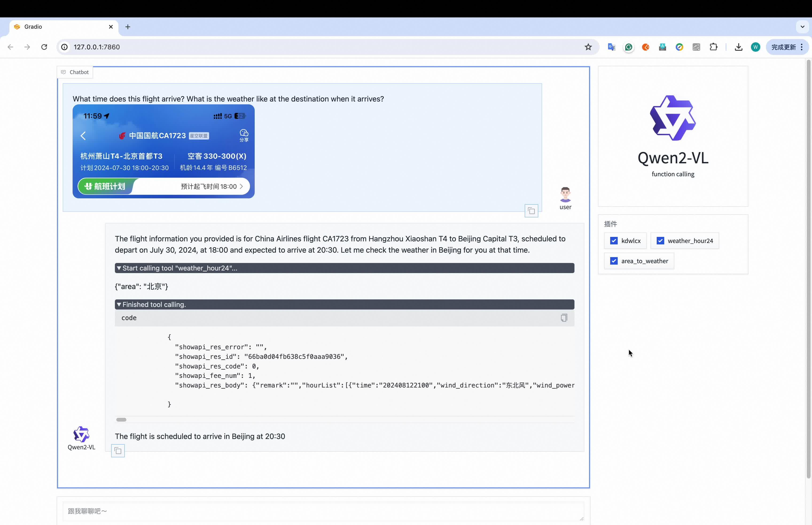This screenshot has width=812, height=525.
Task: Open the Google Translate extension icon
Action: [x=611, y=47]
